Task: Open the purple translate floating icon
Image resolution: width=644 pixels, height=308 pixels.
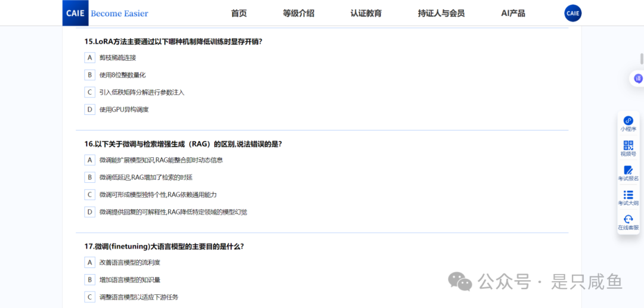Action: tap(638, 78)
